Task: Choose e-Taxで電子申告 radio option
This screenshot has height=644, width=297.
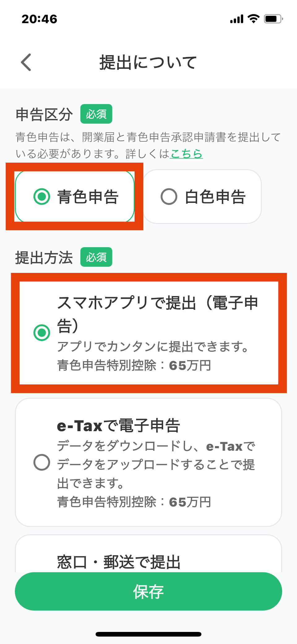Action: [x=42, y=462]
